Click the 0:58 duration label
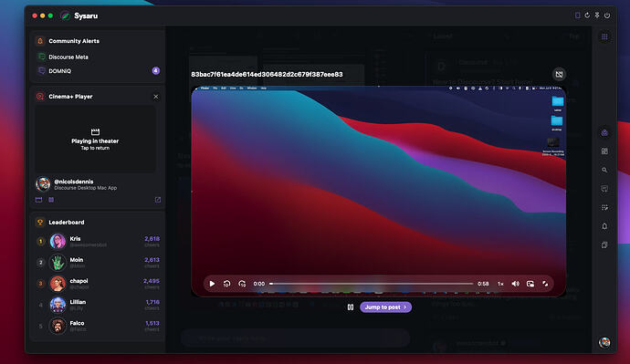Viewport: 630px width, 364px height. coord(483,284)
